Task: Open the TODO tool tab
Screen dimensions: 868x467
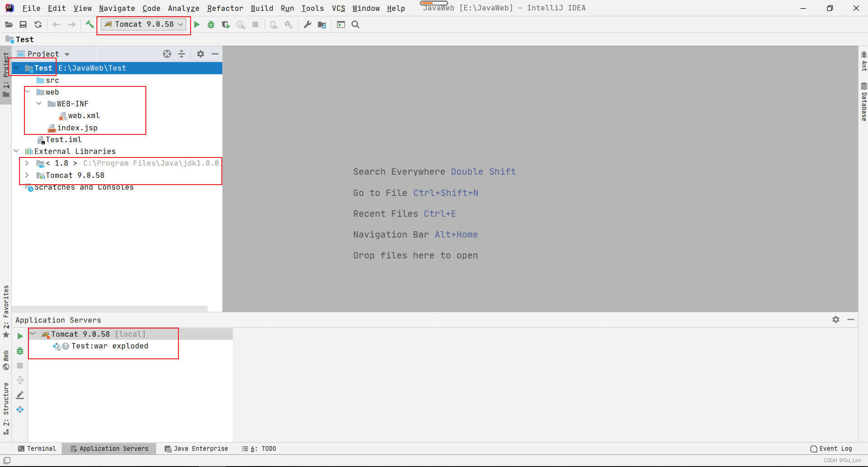Action: 259,448
